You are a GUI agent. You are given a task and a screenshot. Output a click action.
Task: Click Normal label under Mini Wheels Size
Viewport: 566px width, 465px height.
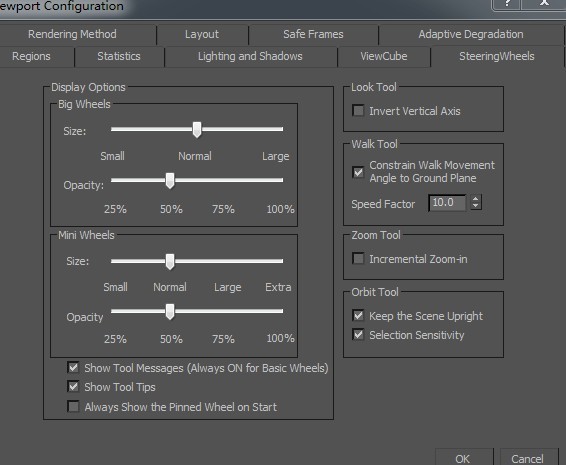coord(170,287)
